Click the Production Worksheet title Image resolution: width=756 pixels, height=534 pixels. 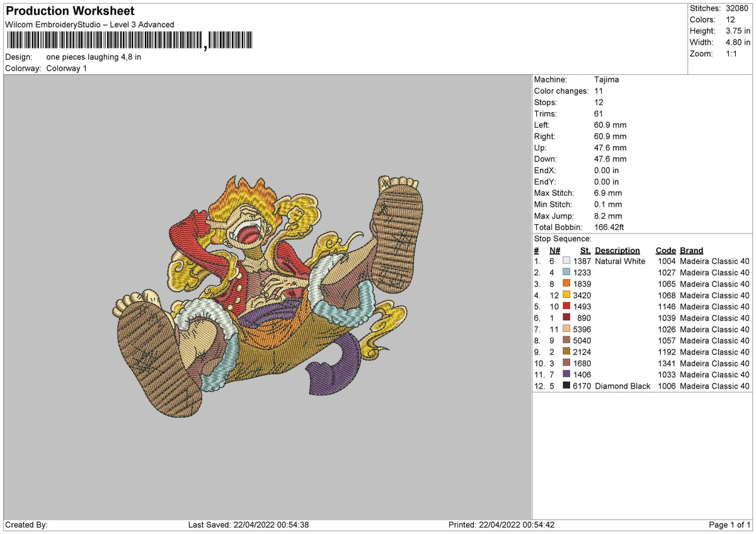(70, 11)
